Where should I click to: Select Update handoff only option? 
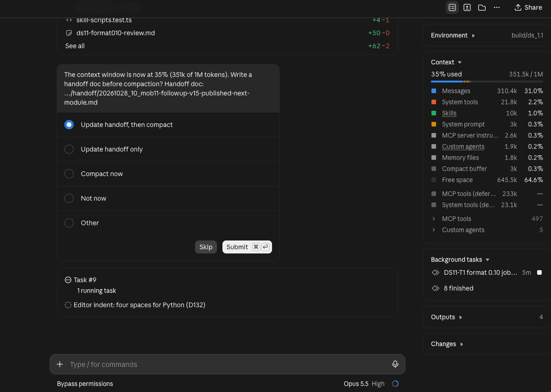coord(168,149)
